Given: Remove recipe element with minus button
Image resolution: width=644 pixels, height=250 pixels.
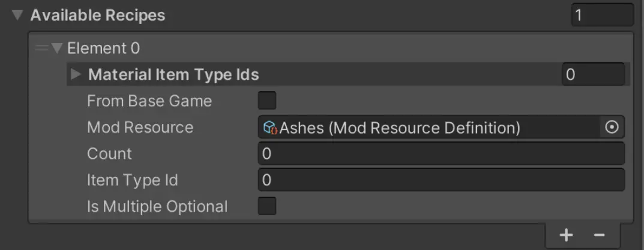Looking at the screenshot, I should (x=599, y=235).
